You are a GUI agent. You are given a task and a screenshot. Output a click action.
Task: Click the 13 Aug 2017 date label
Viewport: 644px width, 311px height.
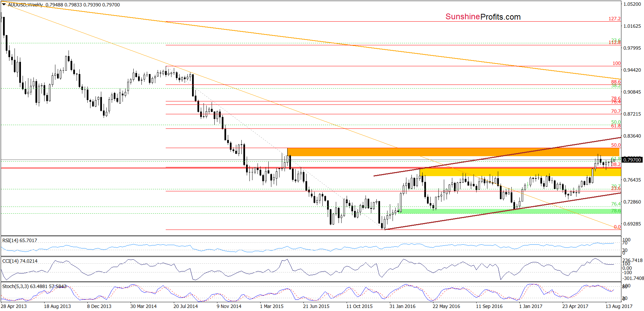pyautogui.click(x=619, y=306)
